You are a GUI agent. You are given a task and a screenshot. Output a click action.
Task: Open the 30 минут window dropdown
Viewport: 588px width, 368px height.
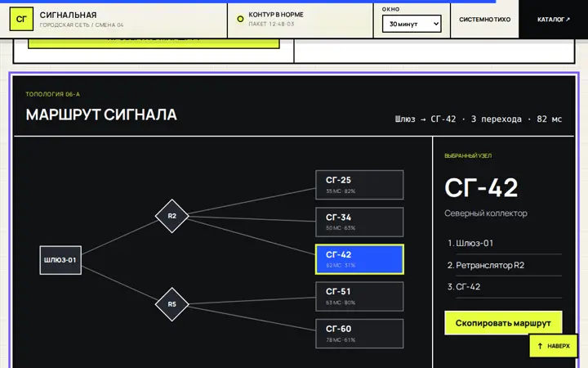(x=412, y=24)
